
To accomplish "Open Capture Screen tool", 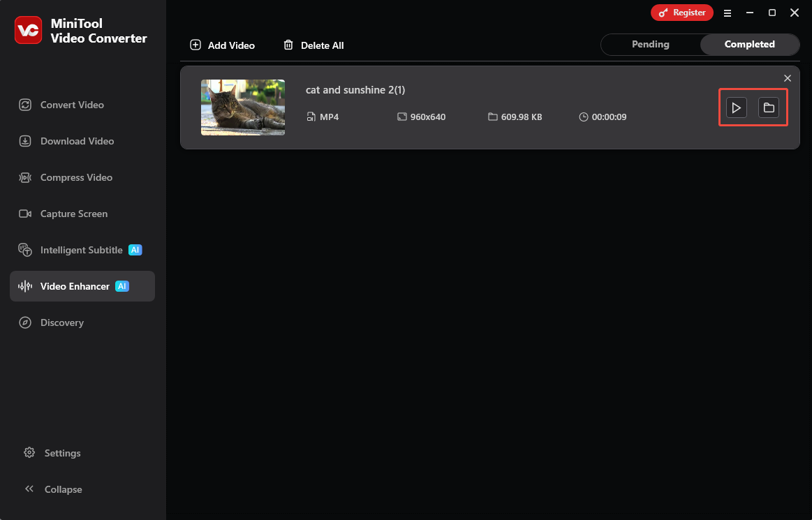I will tap(82, 214).
